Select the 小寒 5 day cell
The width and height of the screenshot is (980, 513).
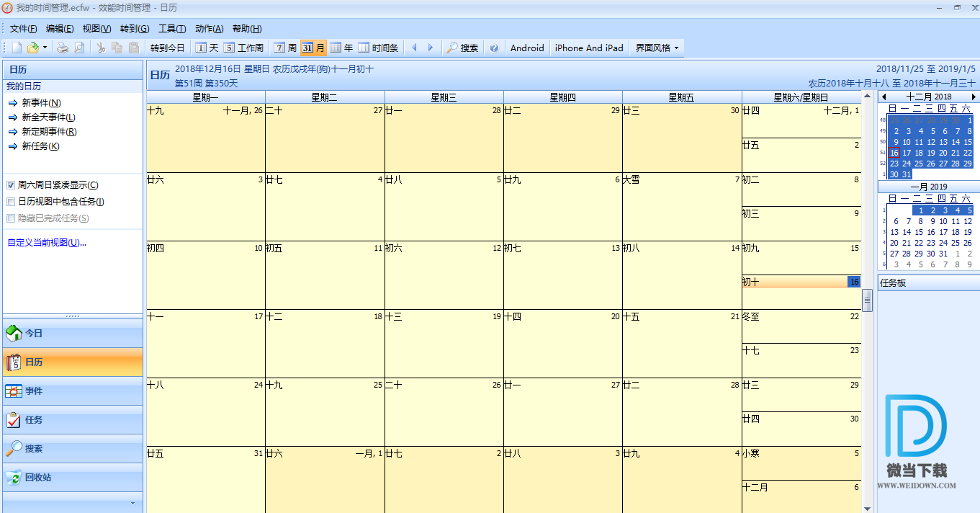click(801, 463)
